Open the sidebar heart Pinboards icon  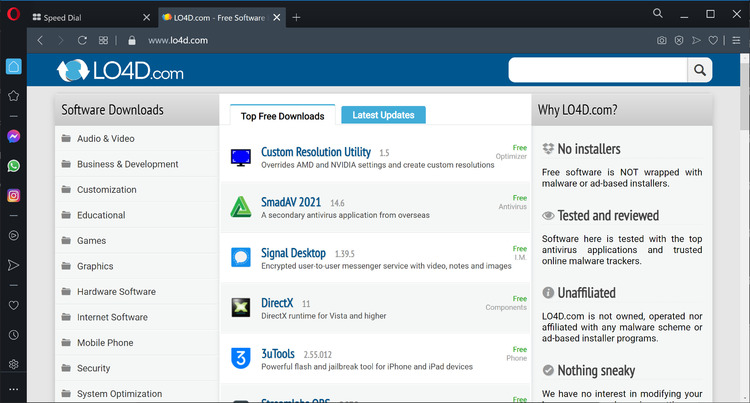click(x=13, y=305)
